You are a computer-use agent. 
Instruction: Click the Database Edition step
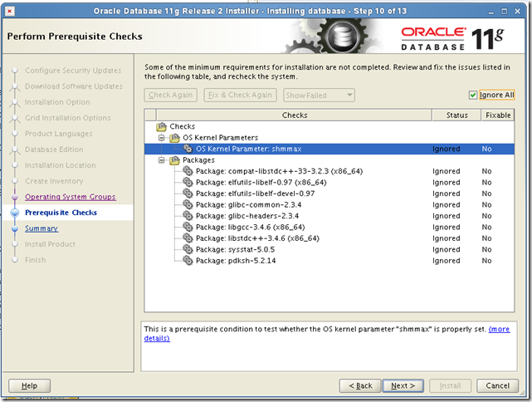pos(54,150)
